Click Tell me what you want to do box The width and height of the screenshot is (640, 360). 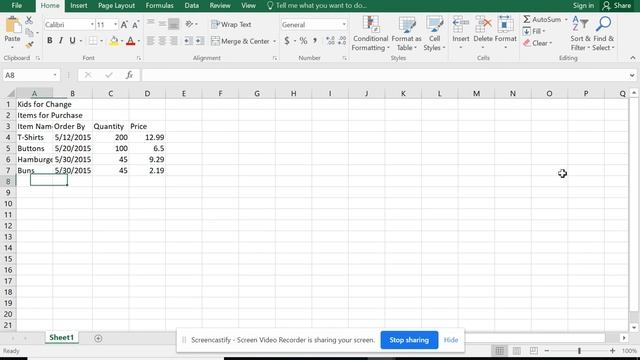[x=317, y=5]
